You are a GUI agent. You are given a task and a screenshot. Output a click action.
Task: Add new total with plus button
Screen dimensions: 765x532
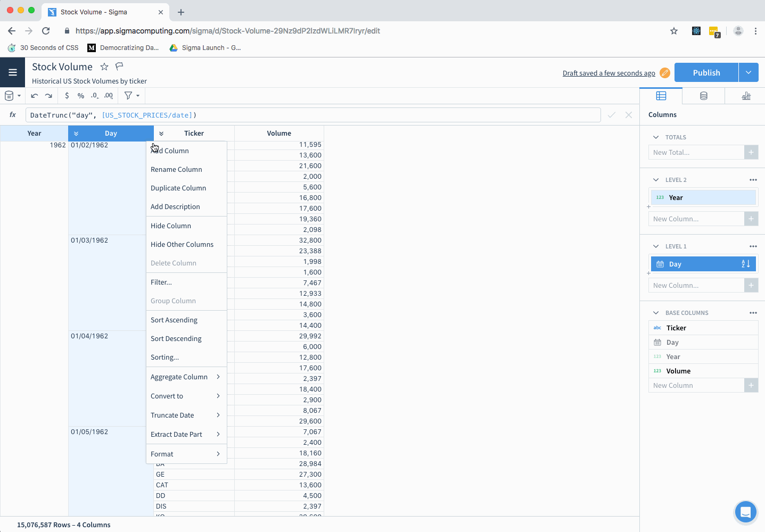coord(751,152)
